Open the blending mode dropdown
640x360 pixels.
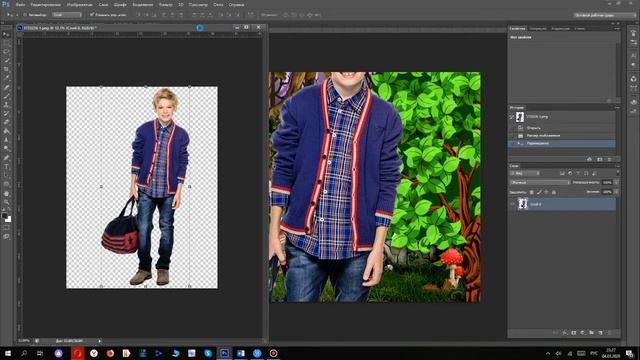(x=540, y=182)
